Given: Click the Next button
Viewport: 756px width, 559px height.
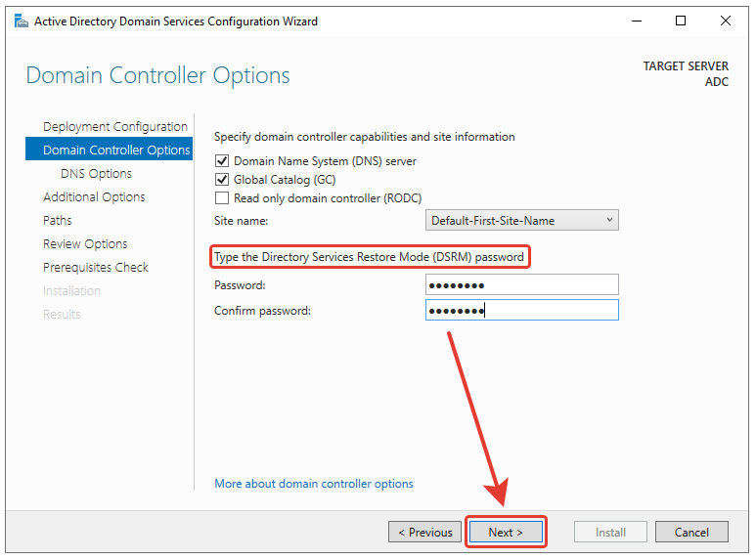Looking at the screenshot, I should [x=505, y=533].
